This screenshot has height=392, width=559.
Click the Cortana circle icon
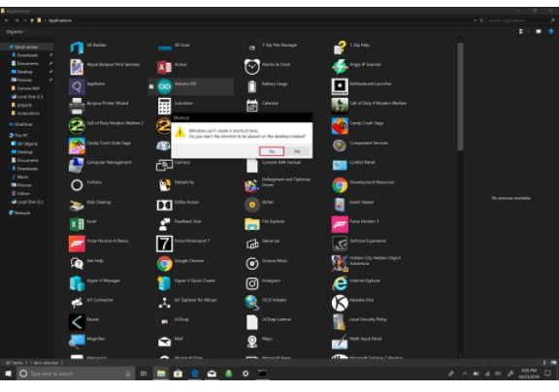point(77,185)
